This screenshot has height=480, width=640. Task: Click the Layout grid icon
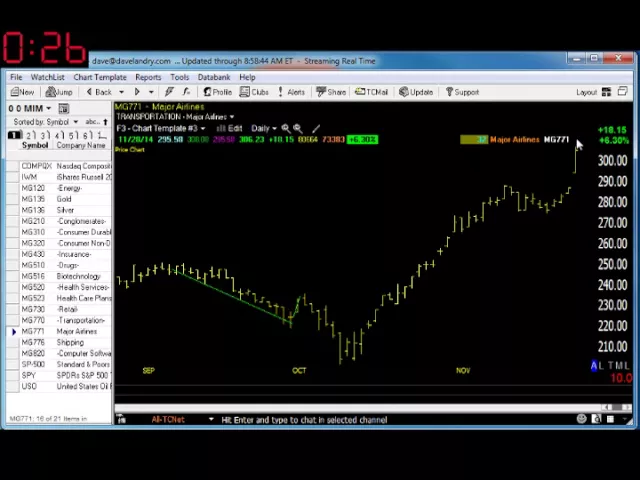[x=607, y=92]
